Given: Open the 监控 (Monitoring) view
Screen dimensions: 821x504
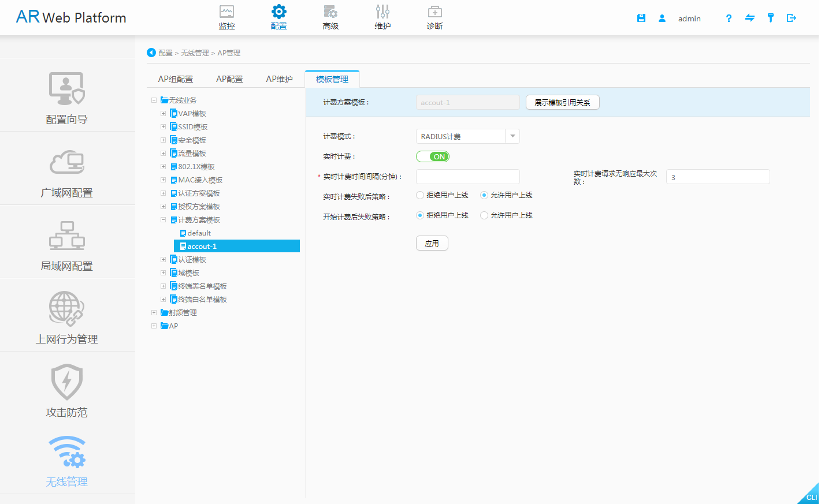Looking at the screenshot, I should click(x=226, y=16).
